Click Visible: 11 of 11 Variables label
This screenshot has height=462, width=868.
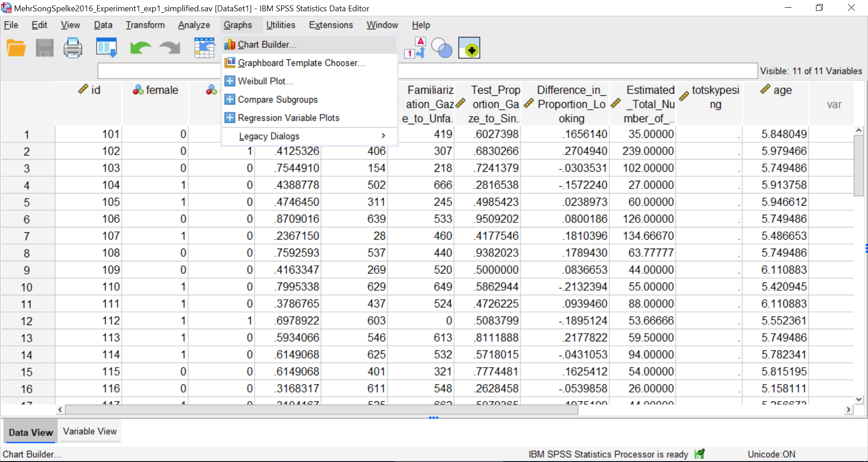811,71
